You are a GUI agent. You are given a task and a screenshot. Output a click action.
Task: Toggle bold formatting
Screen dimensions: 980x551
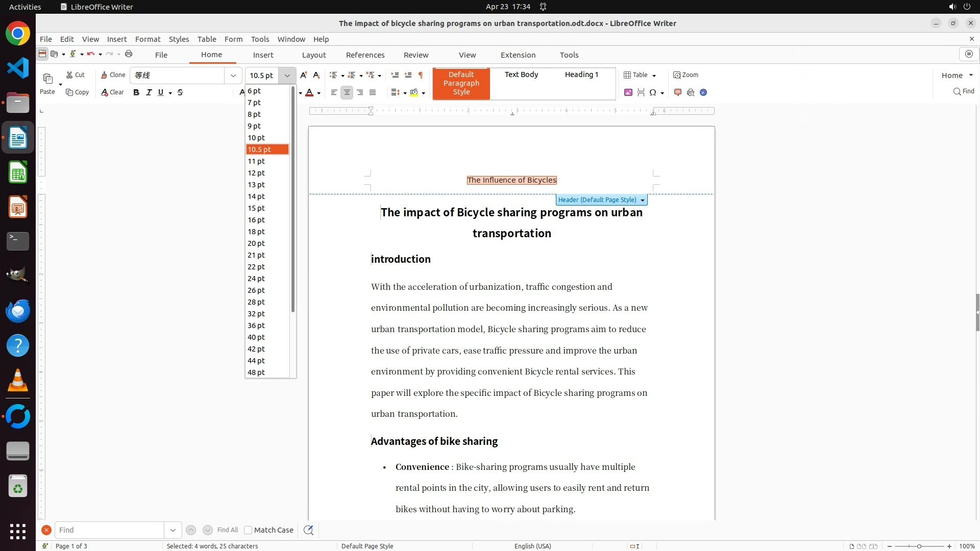[136, 92]
